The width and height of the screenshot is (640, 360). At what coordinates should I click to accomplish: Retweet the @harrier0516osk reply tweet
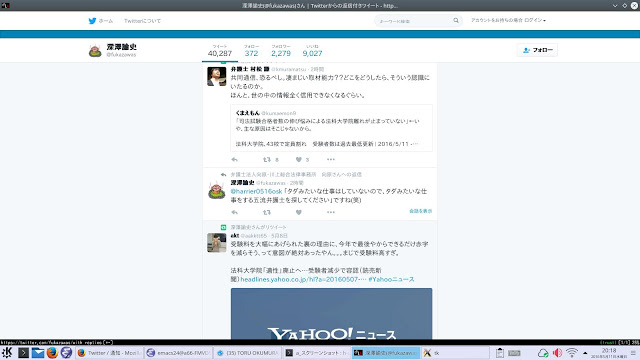267,212
